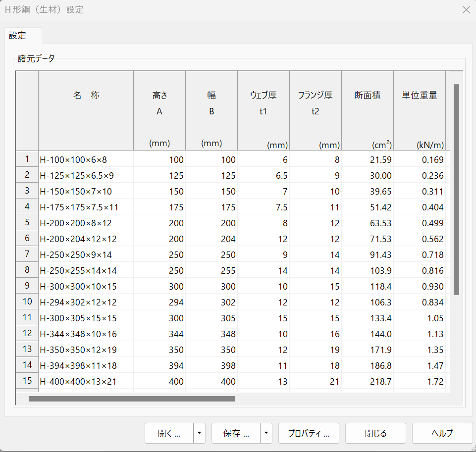Click the 保存... button
Screen dimensions: 476x452
236,433
